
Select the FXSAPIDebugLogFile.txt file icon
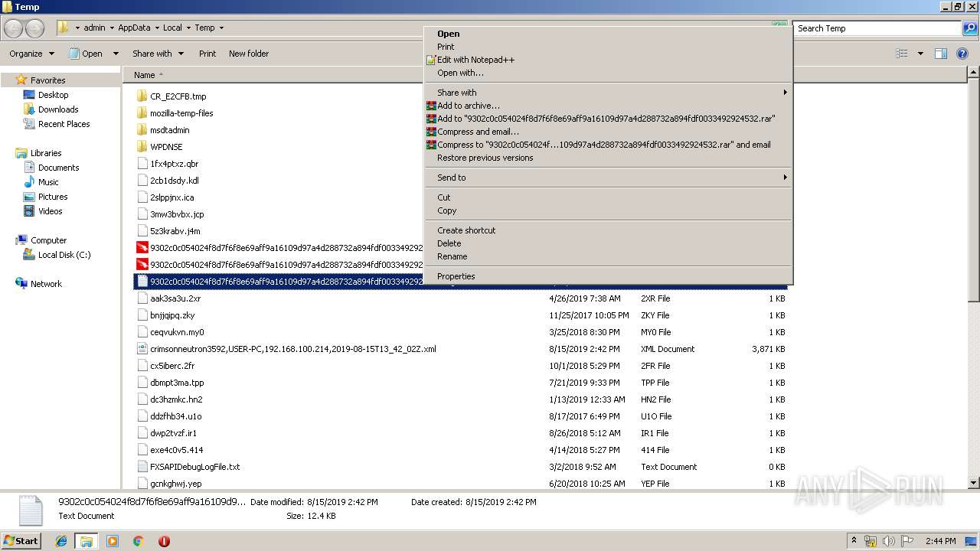142,467
